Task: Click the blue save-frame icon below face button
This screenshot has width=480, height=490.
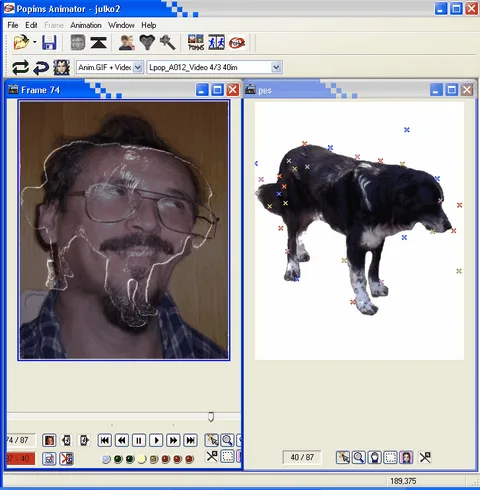Action: [49, 459]
